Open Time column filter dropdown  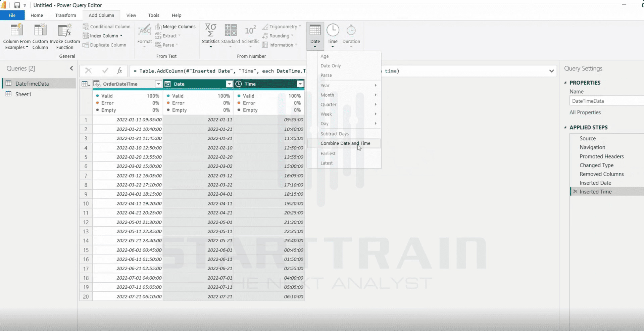pyautogui.click(x=300, y=84)
